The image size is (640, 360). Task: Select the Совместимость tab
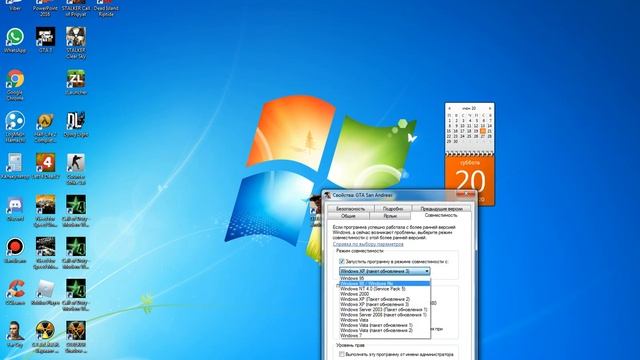[441, 215]
